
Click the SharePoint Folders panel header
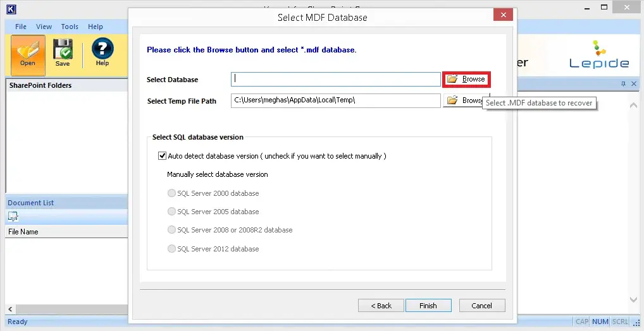pyautogui.click(x=66, y=85)
